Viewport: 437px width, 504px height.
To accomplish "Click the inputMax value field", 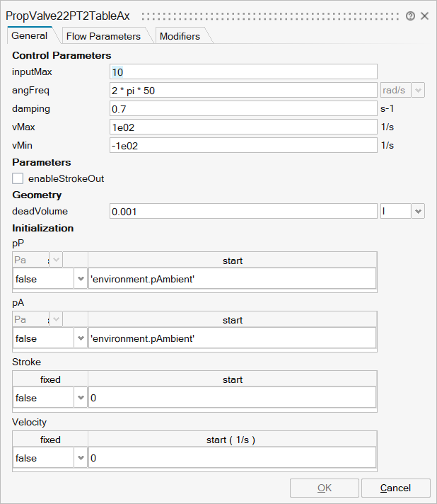I will point(243,71).
